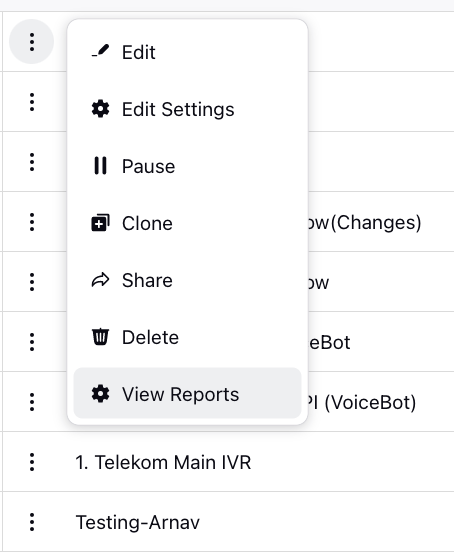The height and width of the screenshot is (558, 454).
Task: Open the Testing-Arnav flow name
Action: point(137,522)
